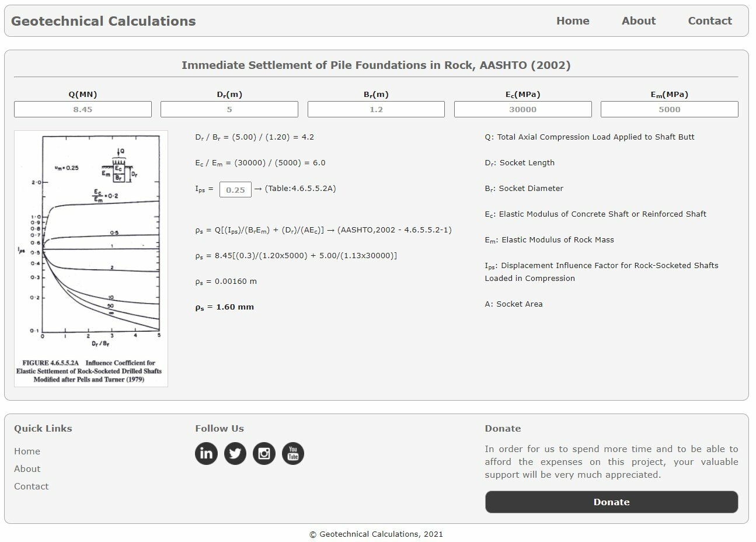Click Contact under Quick Links
Image resolution: width=756 pixels, height=542 pixels.
pos(31,486)
